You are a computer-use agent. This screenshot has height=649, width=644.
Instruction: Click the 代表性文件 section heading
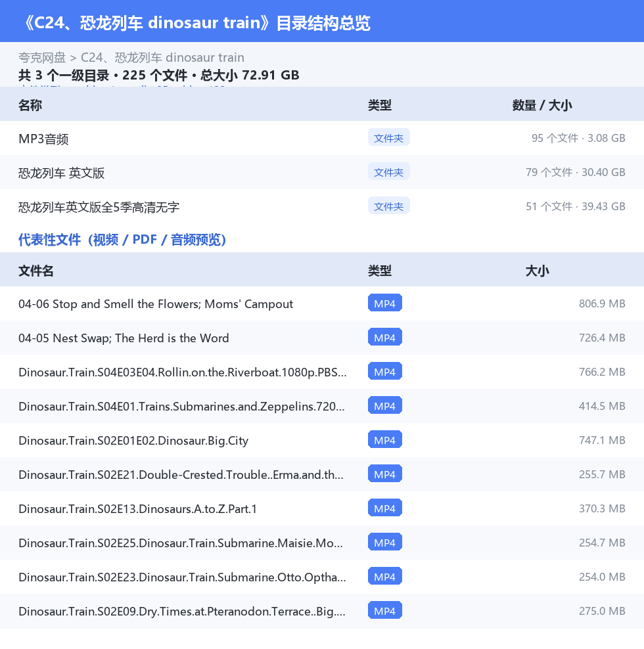(122, 240)
